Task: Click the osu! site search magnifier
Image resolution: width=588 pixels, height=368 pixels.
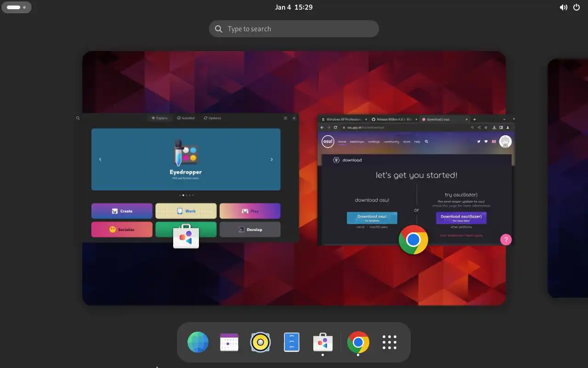Action: [x=426, y=142]
